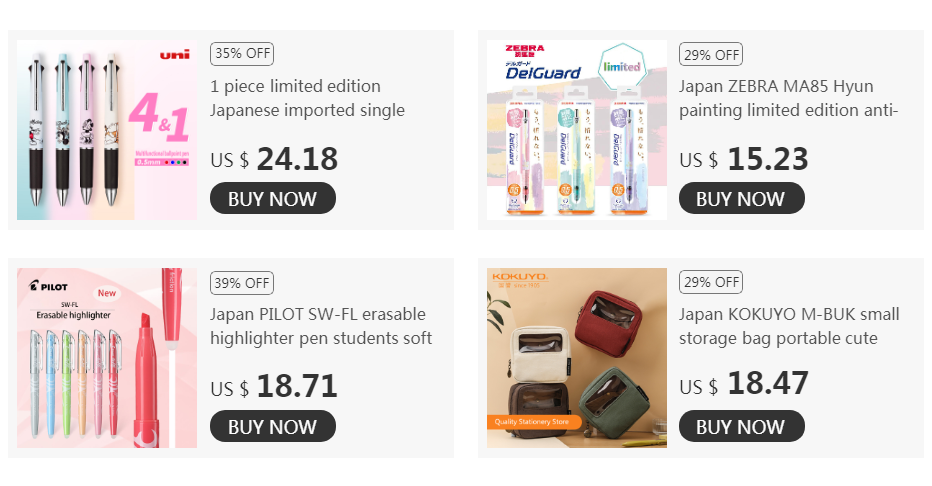The width and height of the screenshot is (932, 486).
Task: Open the Zebra DelGuard pencil product image
Action: [x=577, y=130]
